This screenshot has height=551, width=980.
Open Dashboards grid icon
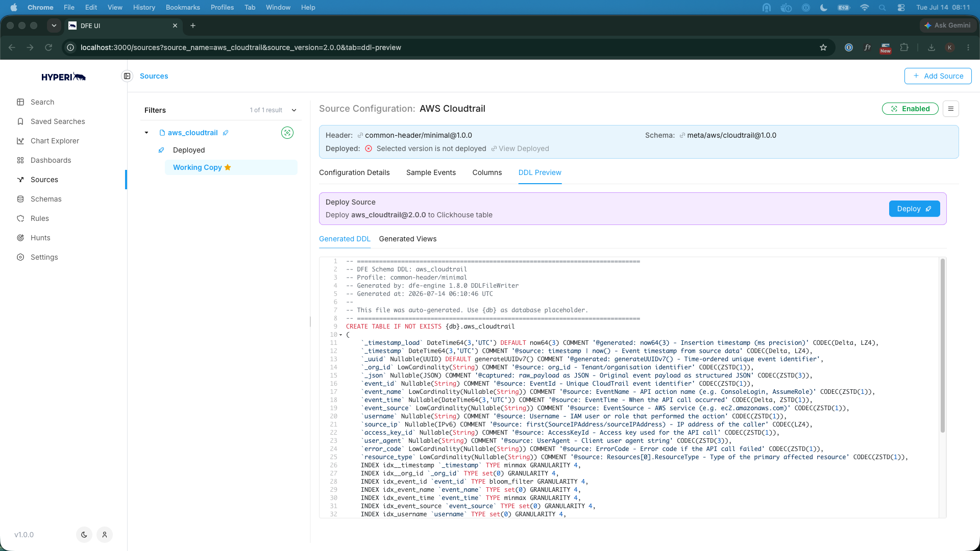(x=20, y=160)
